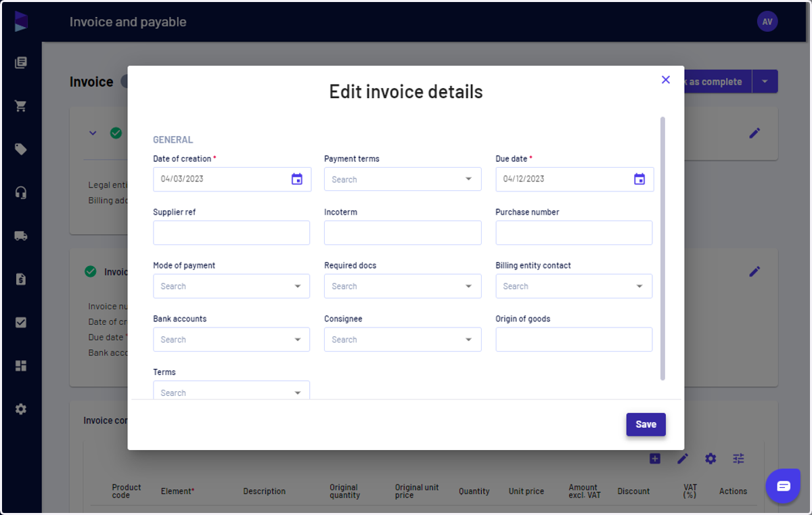The height and width of the screenshot is (515, 812).
Task: Click the Actions column header
Action: coord(733,491)
